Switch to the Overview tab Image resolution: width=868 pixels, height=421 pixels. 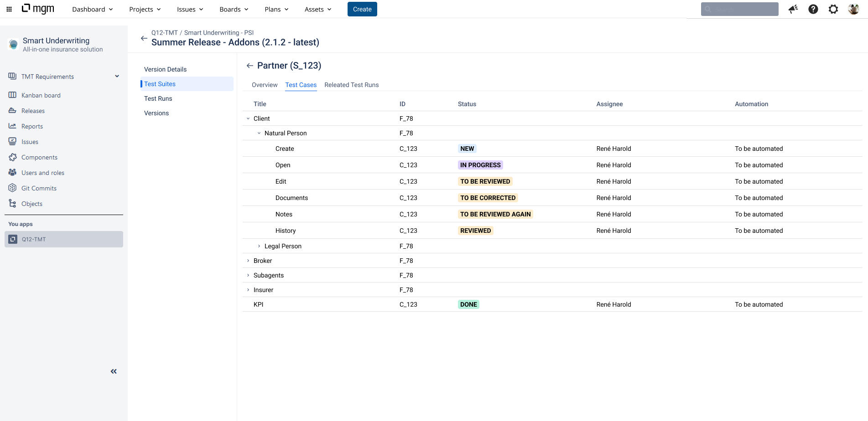[264, 85]
